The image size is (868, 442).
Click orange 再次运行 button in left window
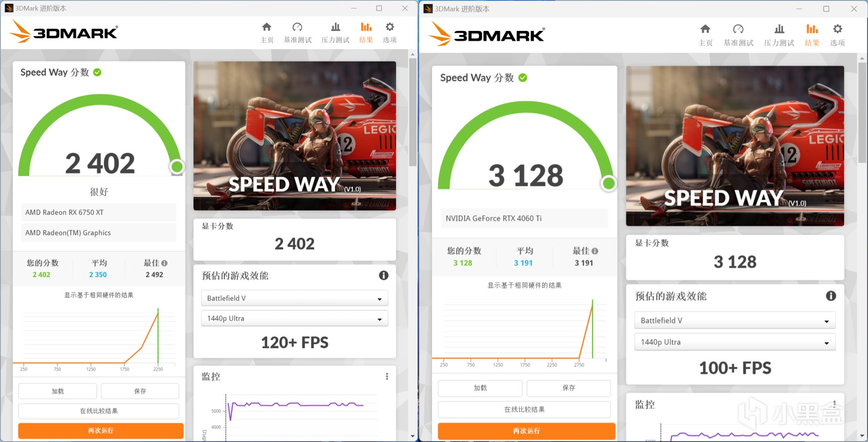101,431
